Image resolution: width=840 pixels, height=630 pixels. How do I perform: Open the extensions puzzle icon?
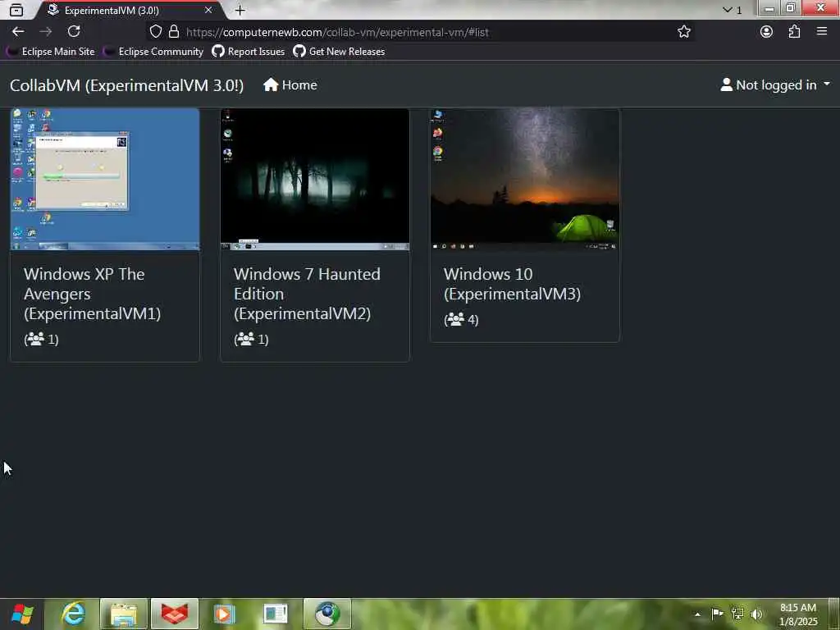click(x=794, y=32)
